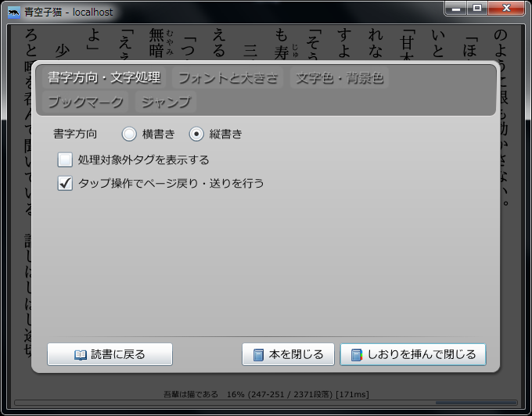Image resolution: width=532 pixels, height=416 pixels.
Task: Click the 読書に戻る button
Action: pos(110,354)
